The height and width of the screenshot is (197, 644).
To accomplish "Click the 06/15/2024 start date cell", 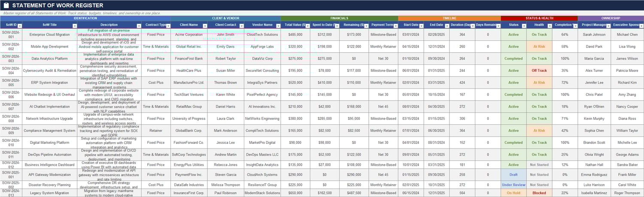I will pos(411,193).
